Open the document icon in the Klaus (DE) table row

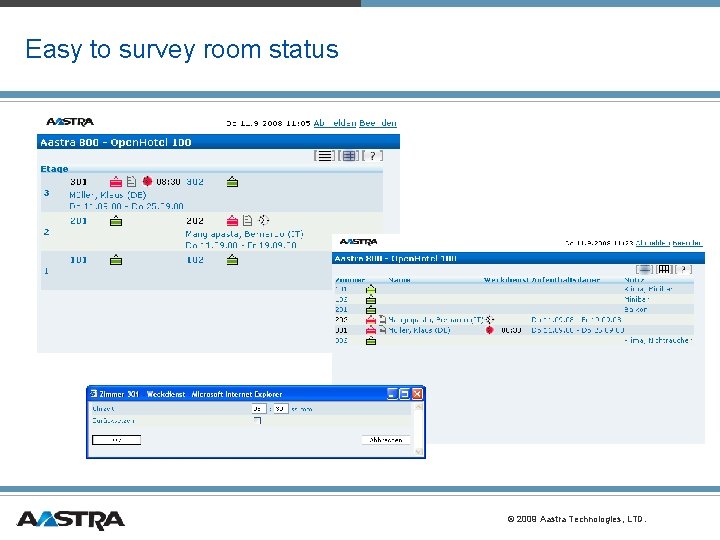pos(382,330)
